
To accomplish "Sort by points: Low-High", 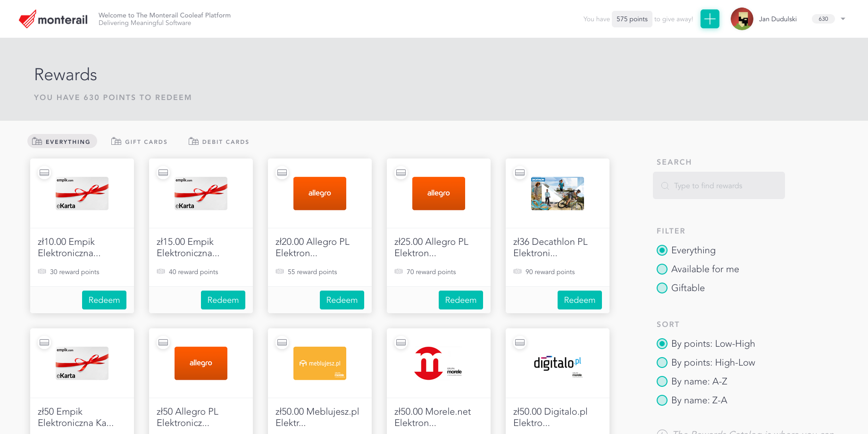I will coord(662,343).
